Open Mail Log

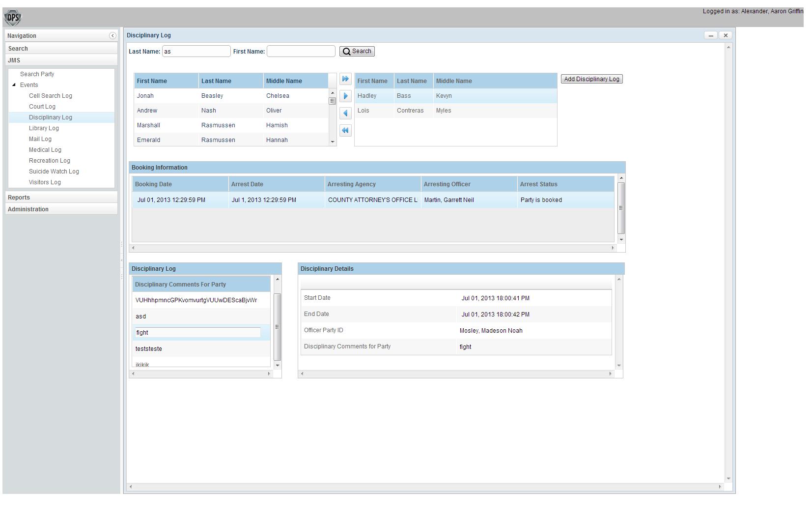point(40,139)
